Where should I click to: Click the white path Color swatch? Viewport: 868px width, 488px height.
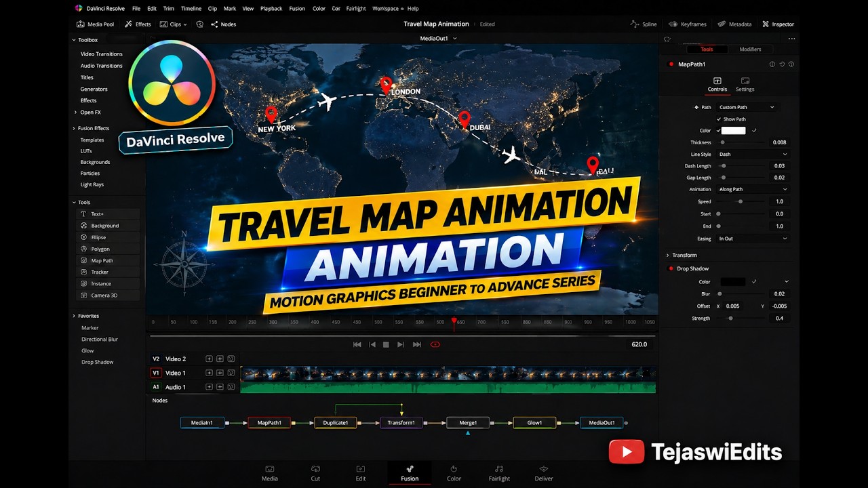(x=733, y=131)
